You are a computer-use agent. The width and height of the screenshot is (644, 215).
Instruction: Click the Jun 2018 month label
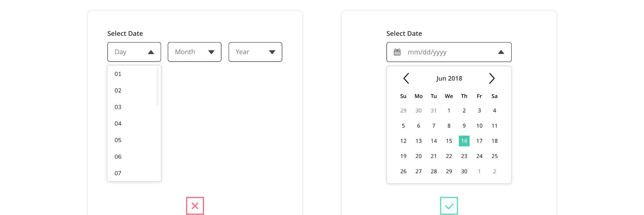(x=449, y=78)
